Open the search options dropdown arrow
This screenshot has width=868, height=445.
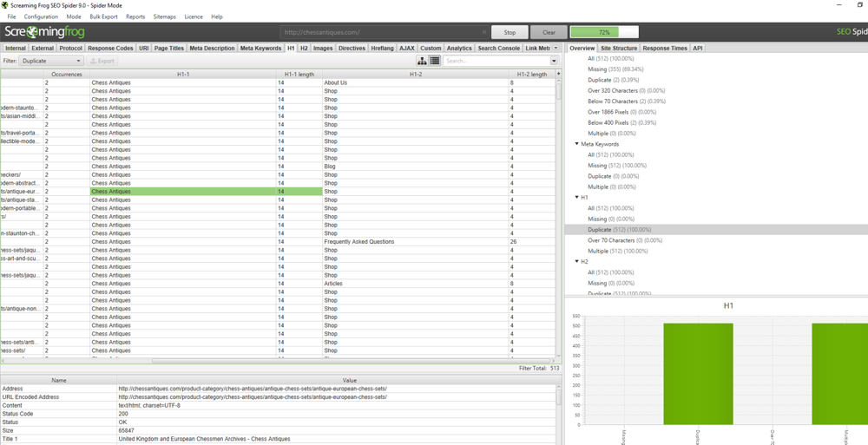pyautogui.click(x=554, y=61)
